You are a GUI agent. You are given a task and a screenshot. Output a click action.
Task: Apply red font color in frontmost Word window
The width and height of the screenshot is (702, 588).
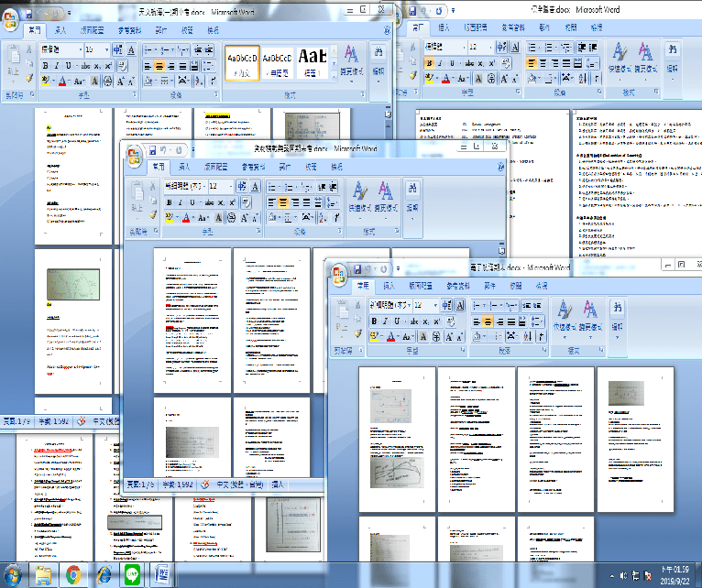pyautogui.click(x=390, y=336)
